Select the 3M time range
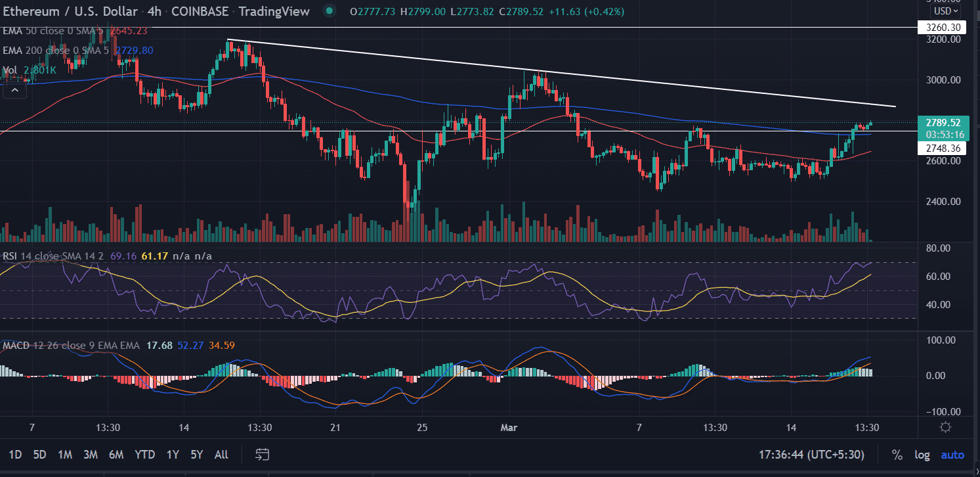Screen dimensions: 980x477 [91, 455]
